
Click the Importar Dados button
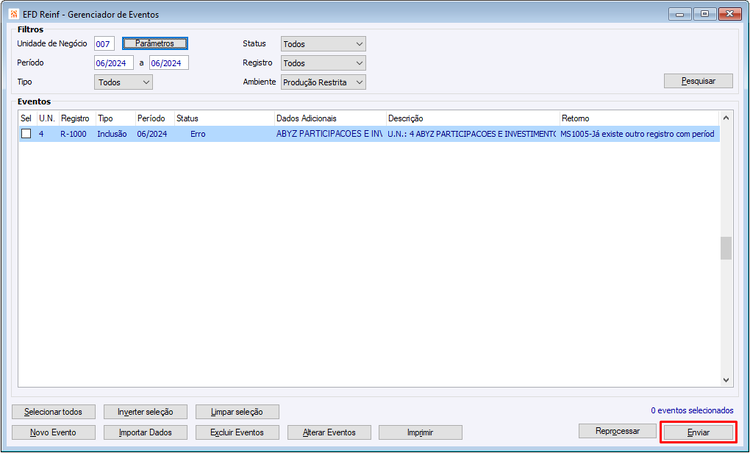click(145, 432)
